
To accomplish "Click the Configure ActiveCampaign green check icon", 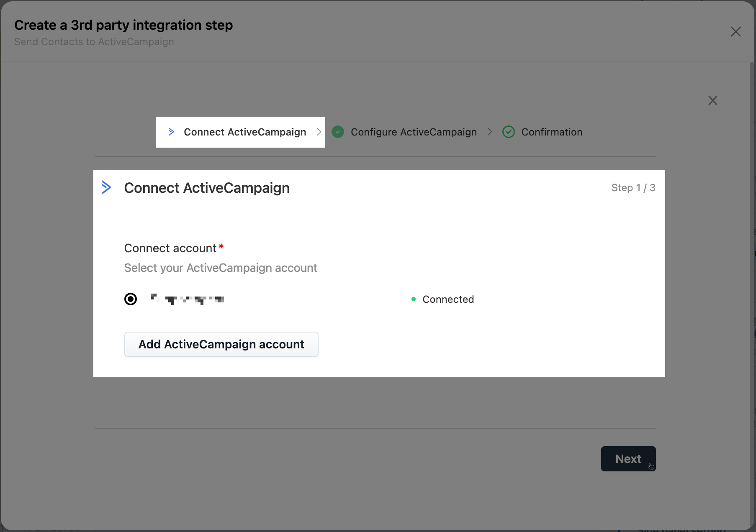I will (338, 132).
